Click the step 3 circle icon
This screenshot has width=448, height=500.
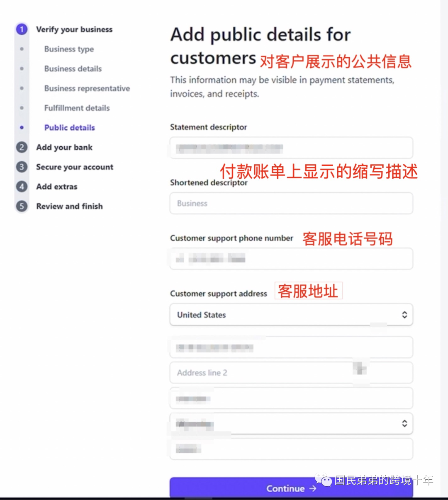22,167
